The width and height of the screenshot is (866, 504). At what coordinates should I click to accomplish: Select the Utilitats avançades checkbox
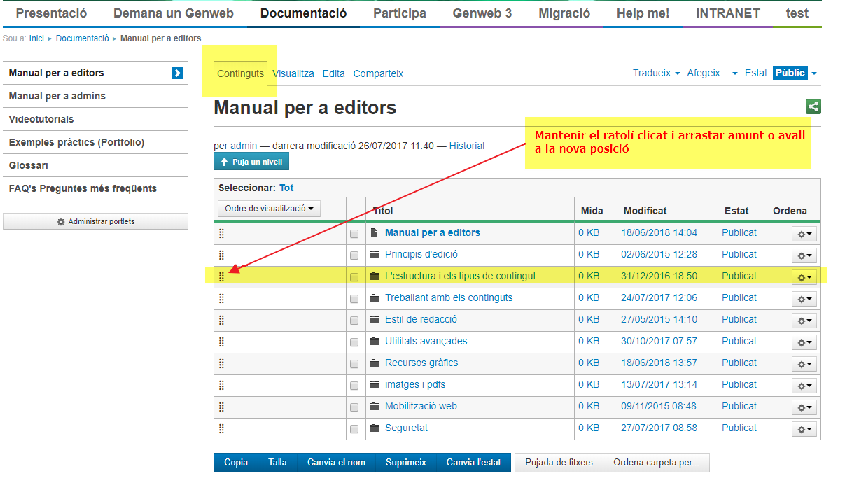click(354, 342)
